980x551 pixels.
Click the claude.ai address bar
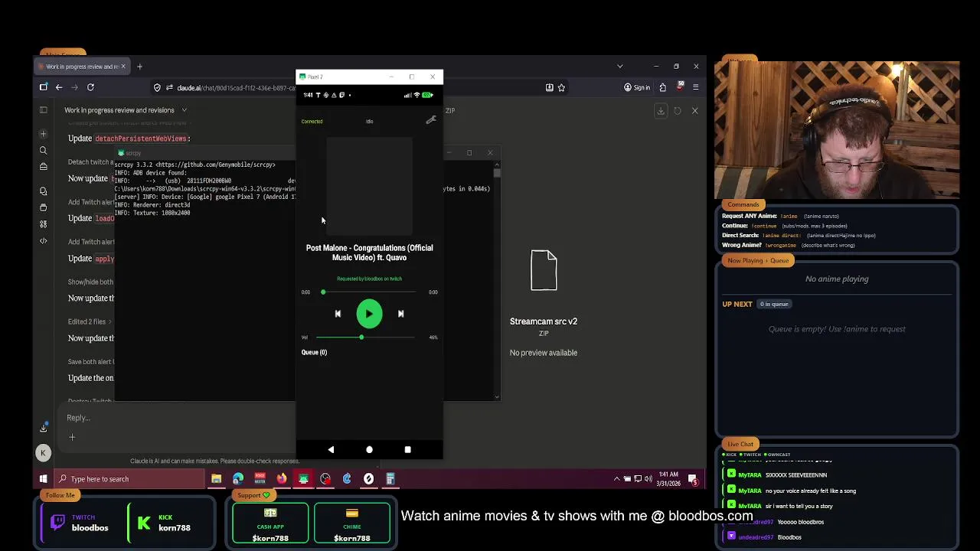(x=235, y=87)
